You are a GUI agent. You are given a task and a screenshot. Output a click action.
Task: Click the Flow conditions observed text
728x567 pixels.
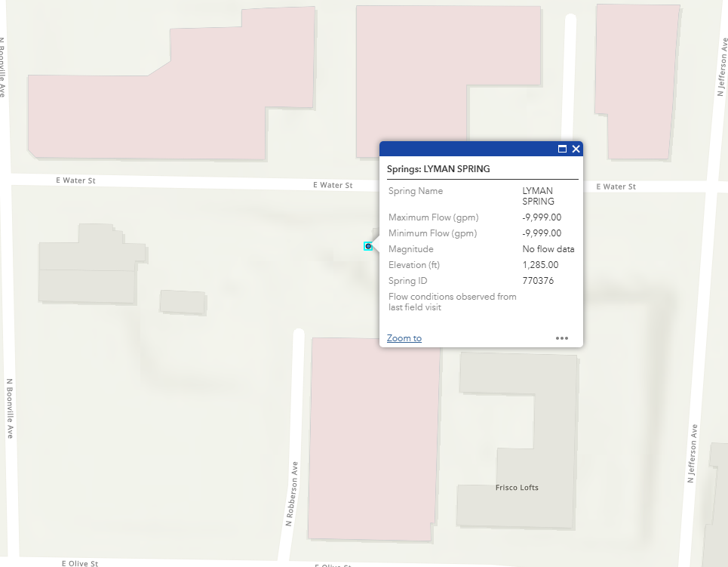coord(452,302)
